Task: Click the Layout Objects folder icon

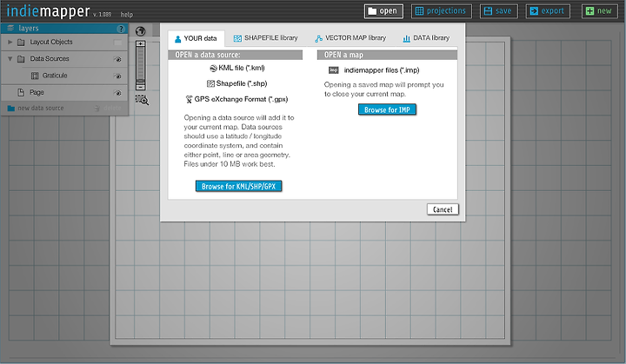Action: (x=21, y=43)
